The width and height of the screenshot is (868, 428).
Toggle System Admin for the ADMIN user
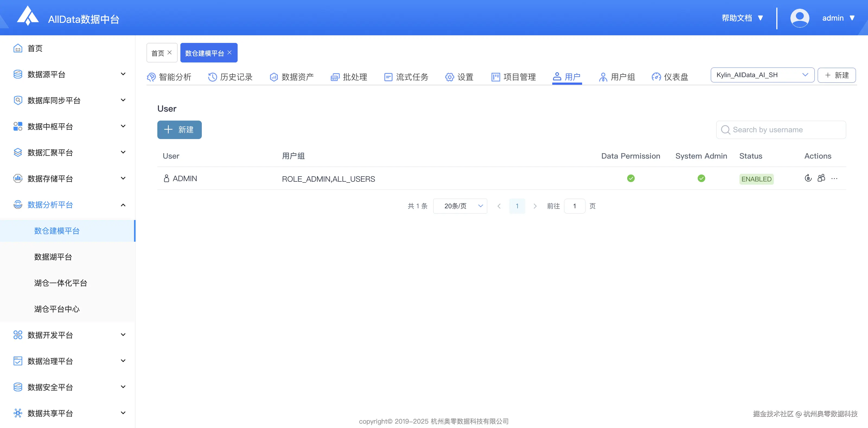pyautogui.click(x=701, y=178)
